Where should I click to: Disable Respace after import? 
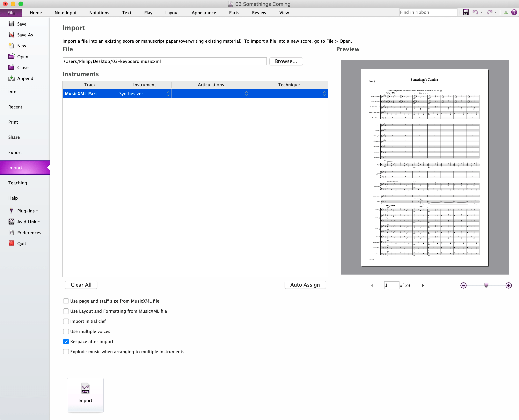point(66,341)
